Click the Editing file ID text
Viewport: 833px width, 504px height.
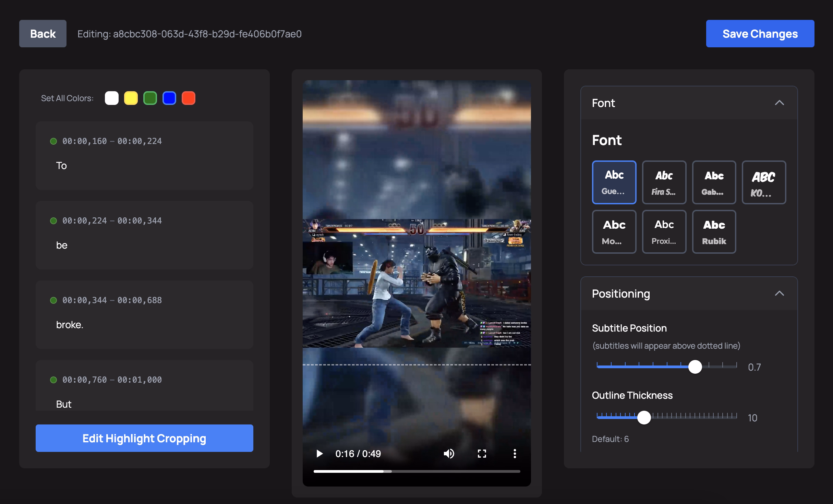click(190, 34)
